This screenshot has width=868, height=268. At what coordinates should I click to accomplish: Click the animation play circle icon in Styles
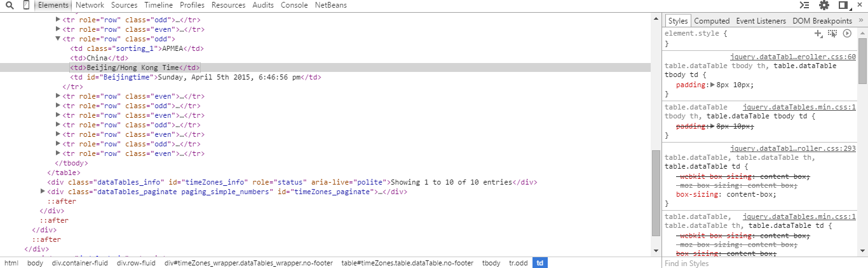point(847,33)
